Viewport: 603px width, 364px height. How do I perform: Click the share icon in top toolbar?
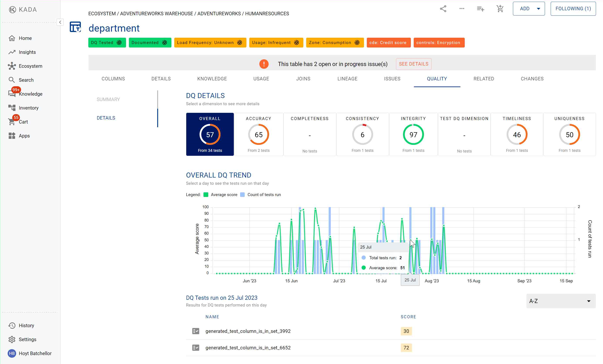point(443,9)
